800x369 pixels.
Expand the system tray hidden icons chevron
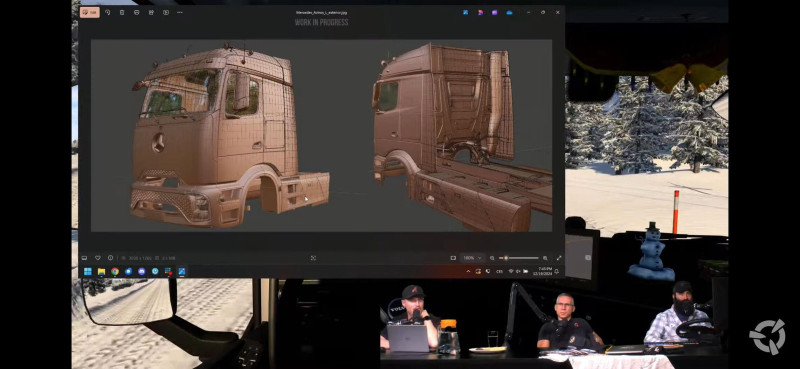coord(468,272)
